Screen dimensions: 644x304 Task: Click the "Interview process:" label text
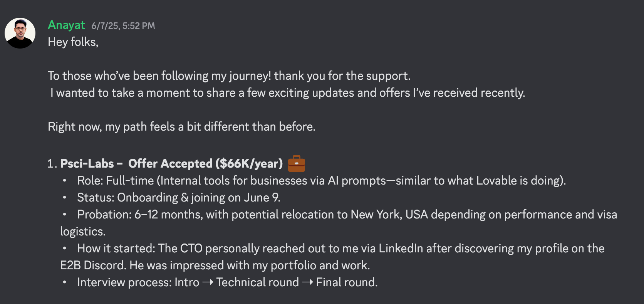pyautogui.click(x=124, y=282)
